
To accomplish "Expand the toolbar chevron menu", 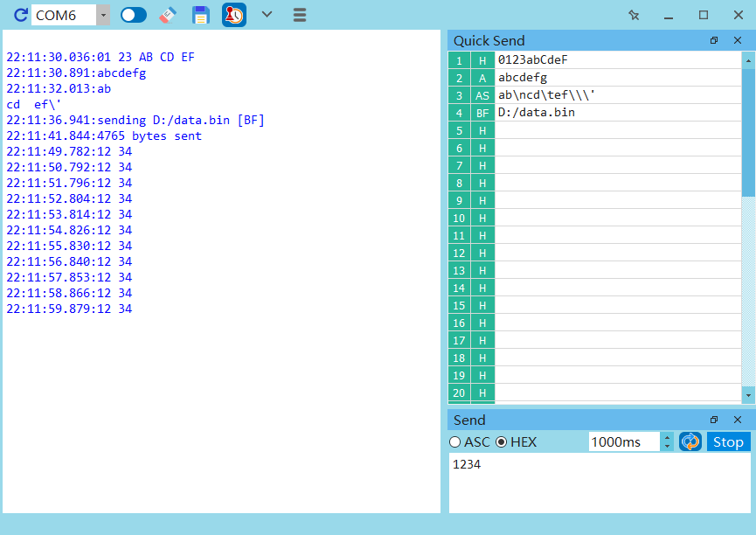I will (x=267, y=15).
